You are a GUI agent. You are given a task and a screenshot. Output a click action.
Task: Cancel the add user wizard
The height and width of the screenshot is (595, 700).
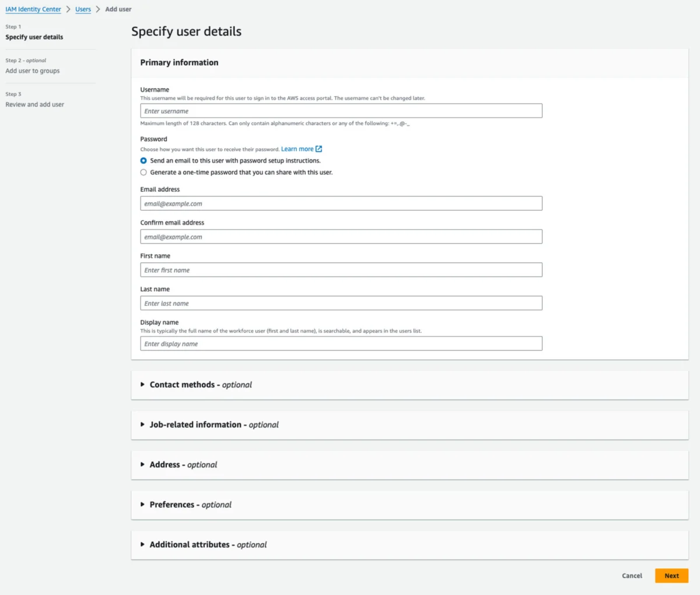coord(632,576)
